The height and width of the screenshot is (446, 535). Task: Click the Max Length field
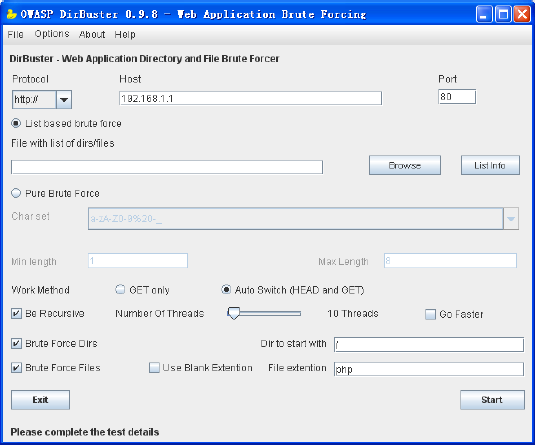(450, 261)
